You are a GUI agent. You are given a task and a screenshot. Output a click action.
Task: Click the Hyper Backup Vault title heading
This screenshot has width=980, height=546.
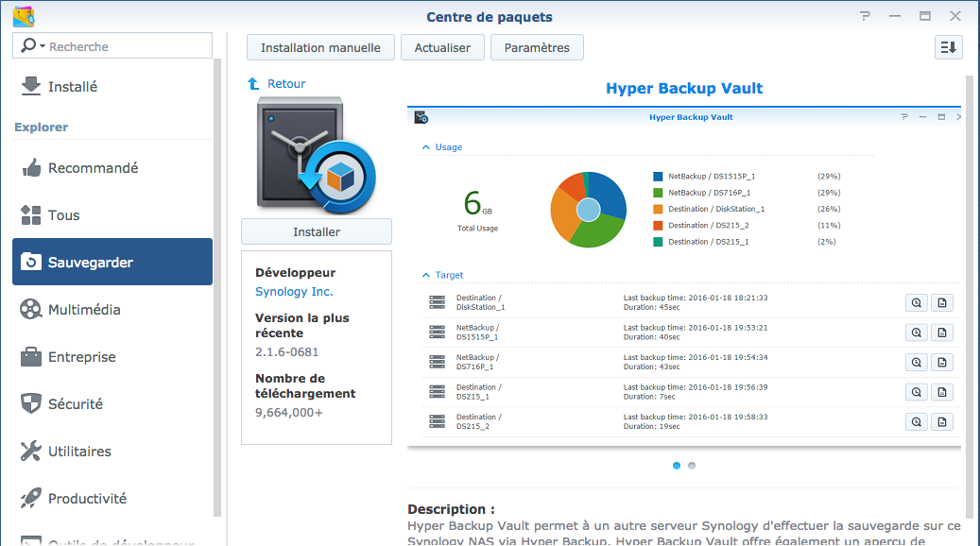(x=684, y=88)
